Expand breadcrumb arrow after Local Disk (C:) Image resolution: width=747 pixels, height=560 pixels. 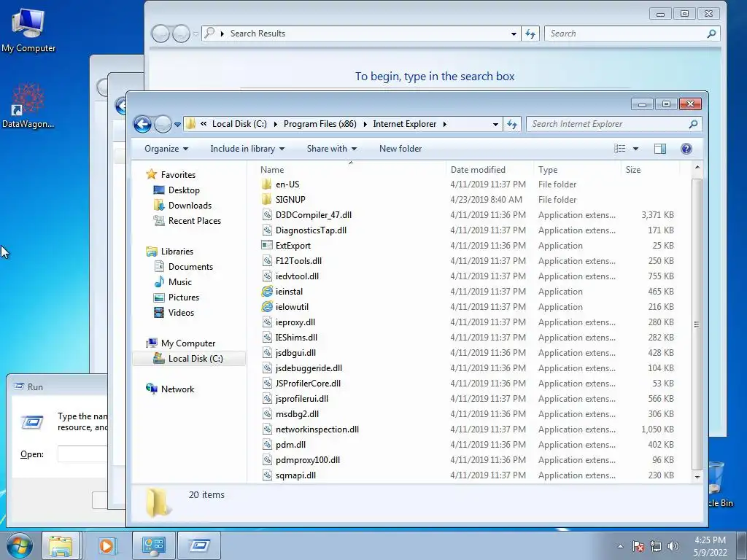(x=275, y=124)
